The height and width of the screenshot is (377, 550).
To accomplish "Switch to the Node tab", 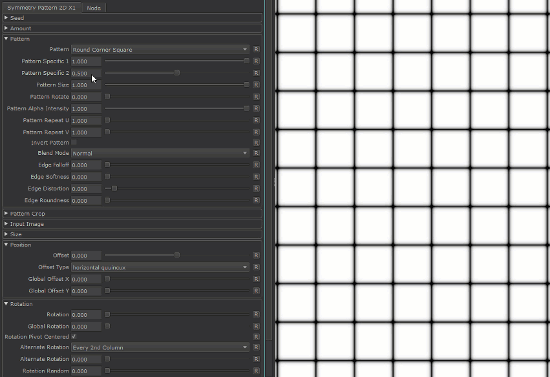I will pos(94,8).
